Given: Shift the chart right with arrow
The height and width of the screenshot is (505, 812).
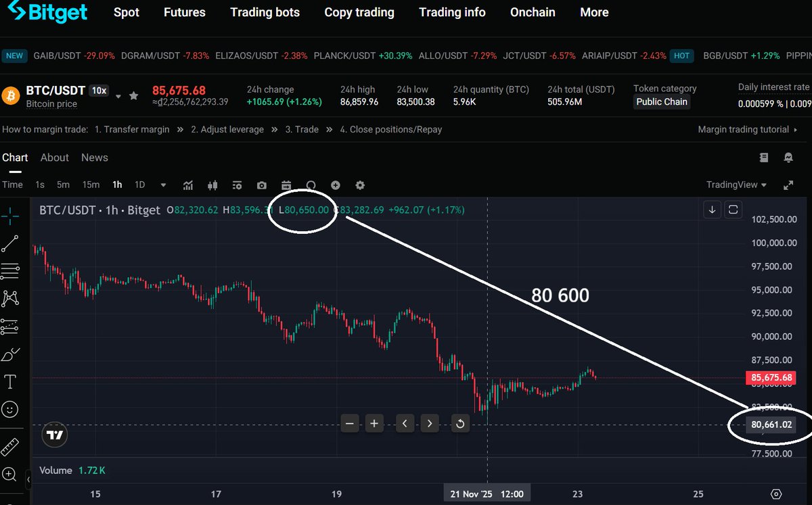Looking at the screenshot, I should pyautogui.click(x=430, y=424).
